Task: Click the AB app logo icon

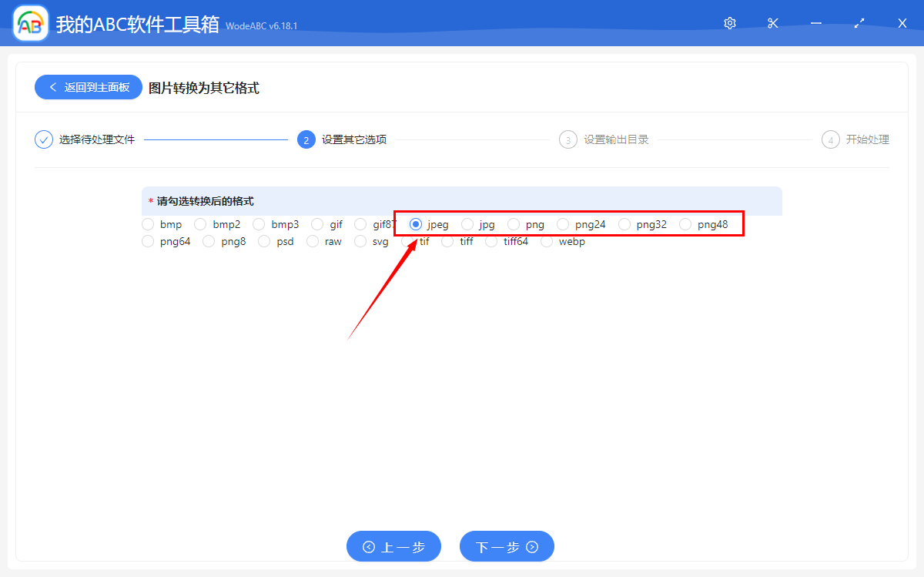Action: [29, 22]
